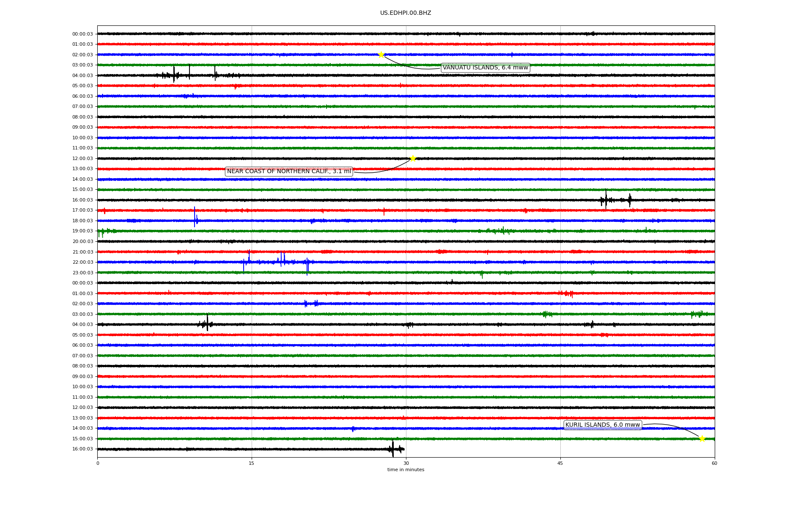Click the 23:00:03 time label
The image size is (812, 508).
82,273
